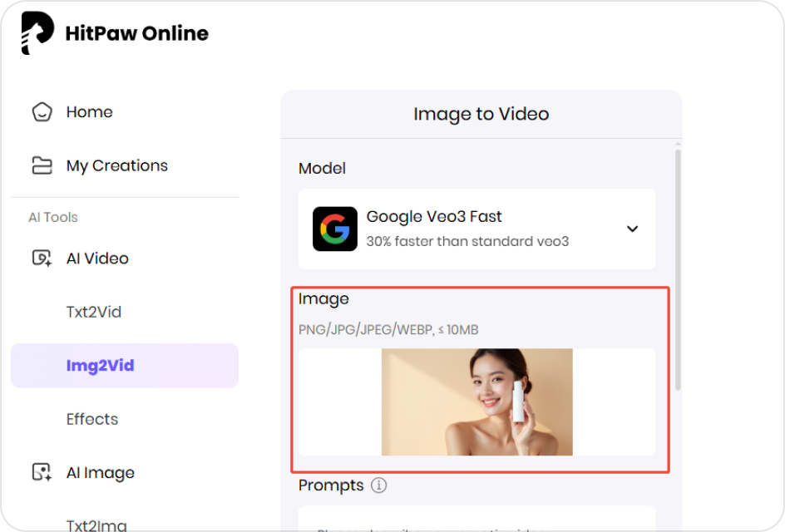
Task: Select the AI Image sidebar icon
Action: pos(40,472)
